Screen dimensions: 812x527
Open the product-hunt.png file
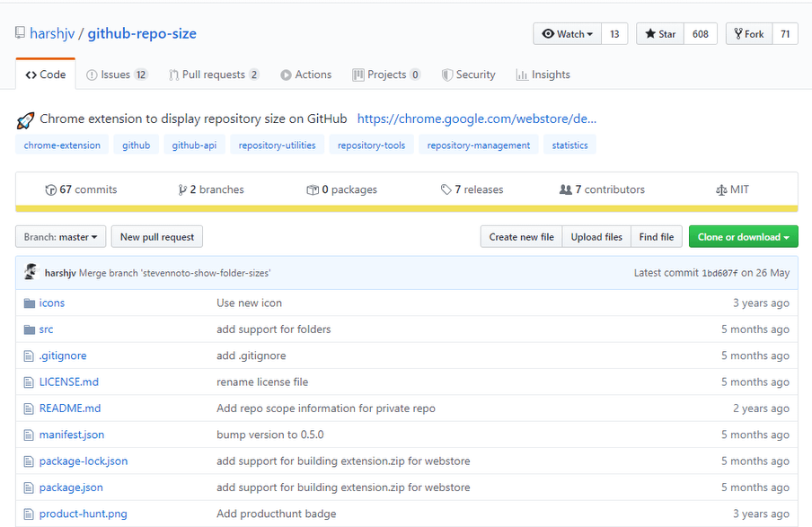tap(83, 514)
